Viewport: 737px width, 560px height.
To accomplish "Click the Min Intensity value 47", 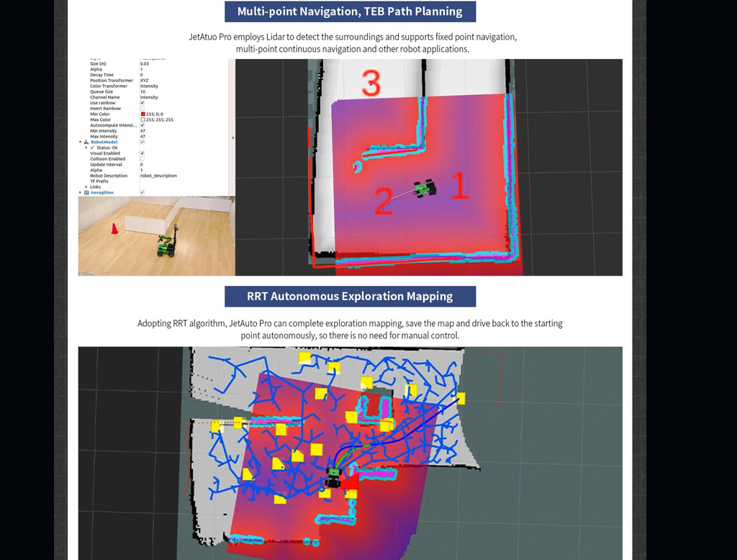I will (x=143, y=131).
